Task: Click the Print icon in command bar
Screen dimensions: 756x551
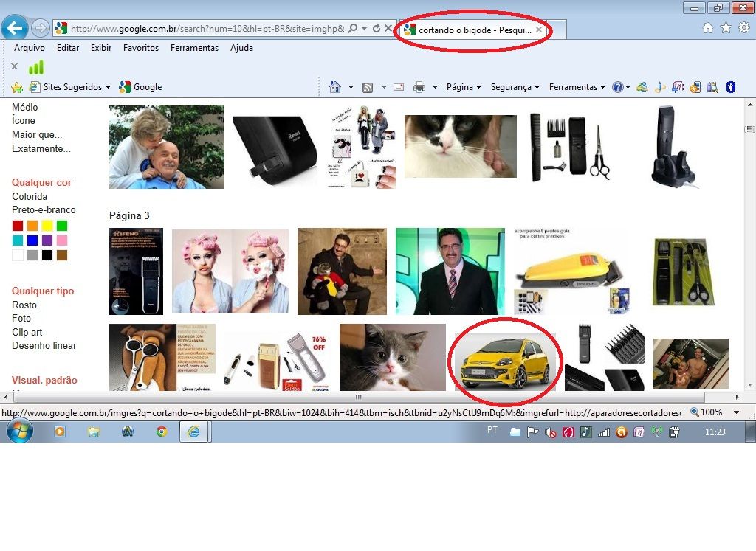Action: (419, 87)
